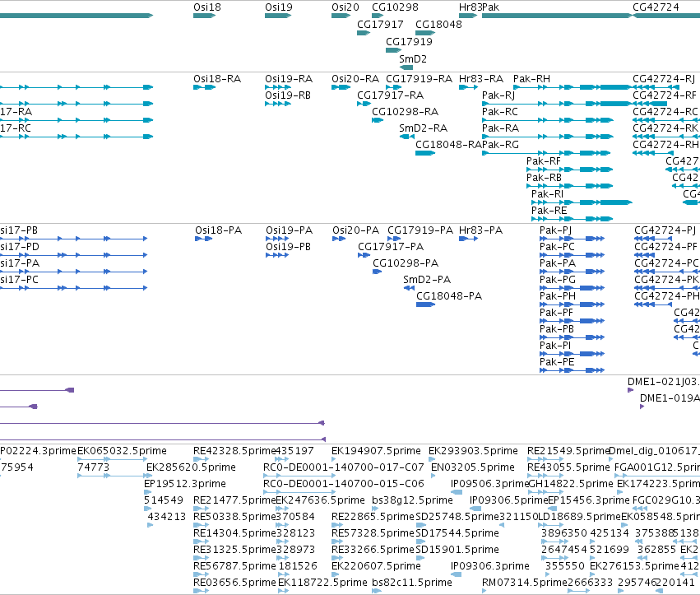The width and height of the screenshot is (700, 595).
Task: Open the EP19512.3prime EST label
Action: (x=185, y=484)
